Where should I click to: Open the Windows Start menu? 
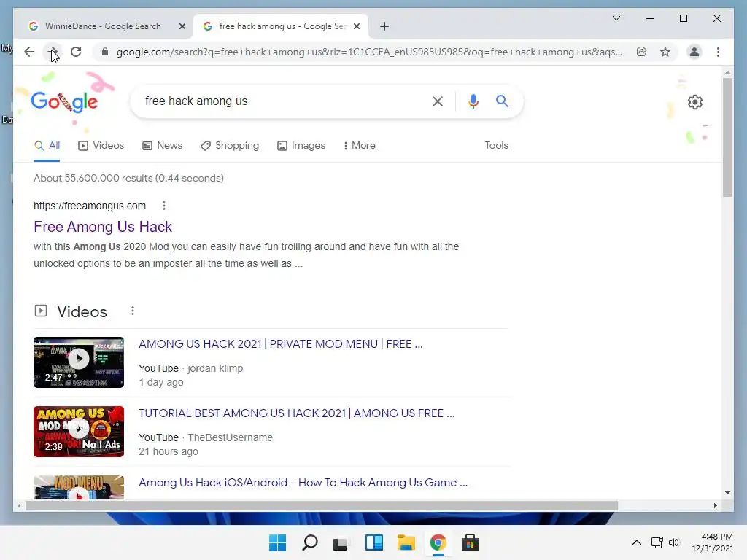click(277, 542)
